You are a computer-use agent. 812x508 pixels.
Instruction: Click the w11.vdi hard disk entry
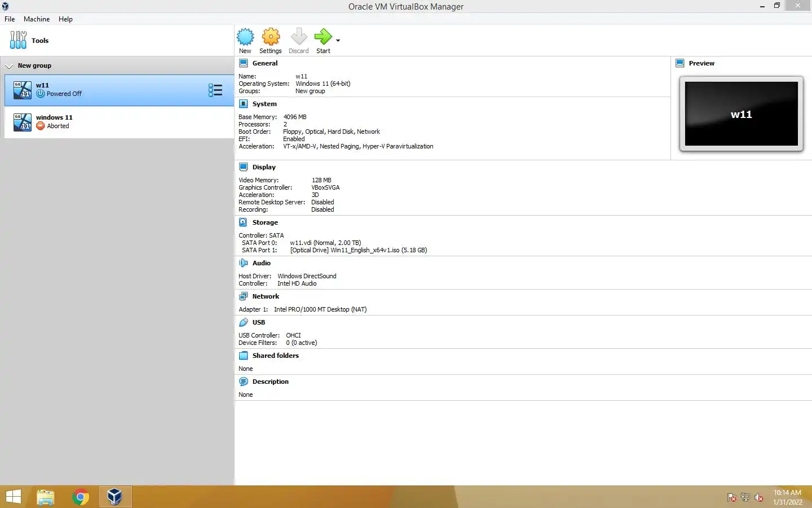click(325, 243)
